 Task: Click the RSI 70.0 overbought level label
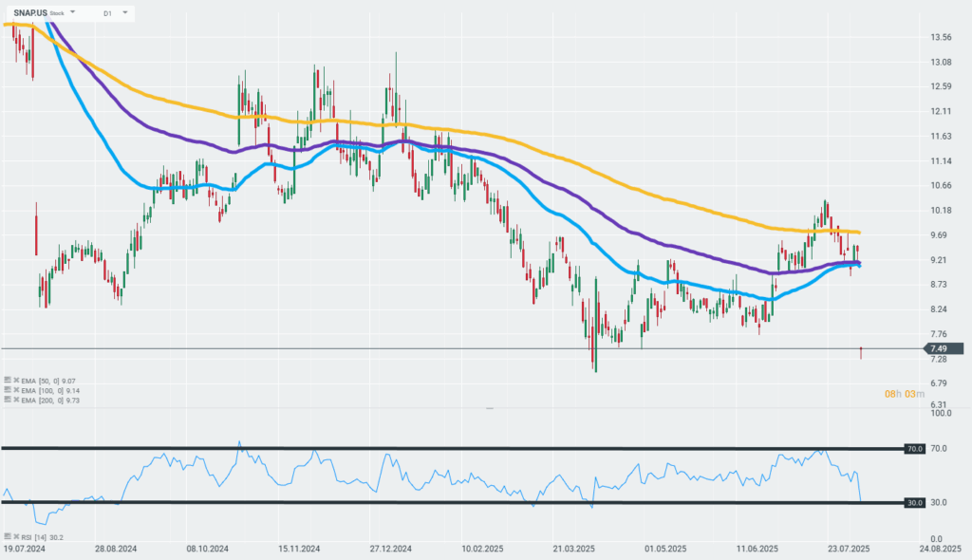(x=914, y=448)
